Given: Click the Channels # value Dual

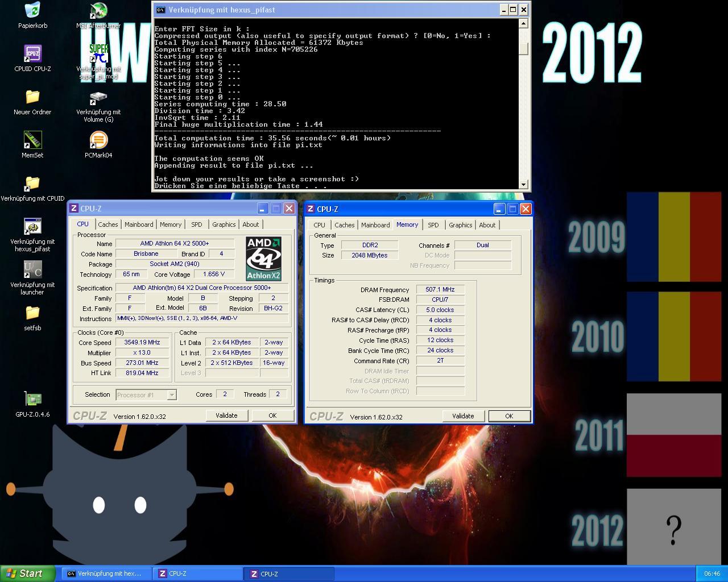Looking at the screenshot, I should coord(483,245).
